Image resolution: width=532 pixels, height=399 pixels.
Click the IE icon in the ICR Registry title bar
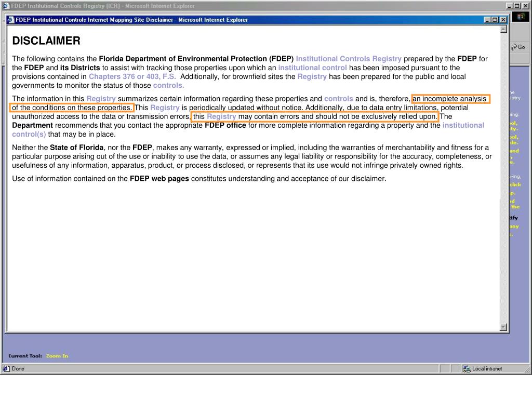pos(6,6)
